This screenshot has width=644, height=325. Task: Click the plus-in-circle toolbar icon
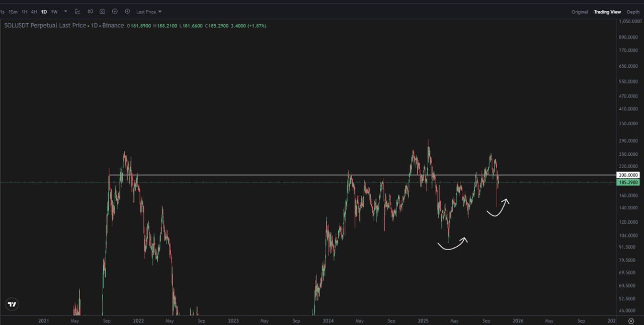tap(115, 12)
